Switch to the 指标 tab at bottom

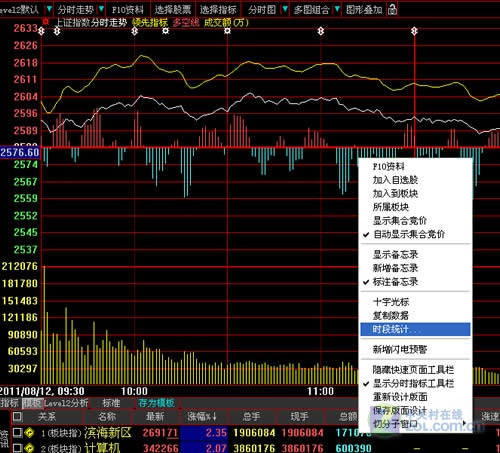(x=9, y=403)
